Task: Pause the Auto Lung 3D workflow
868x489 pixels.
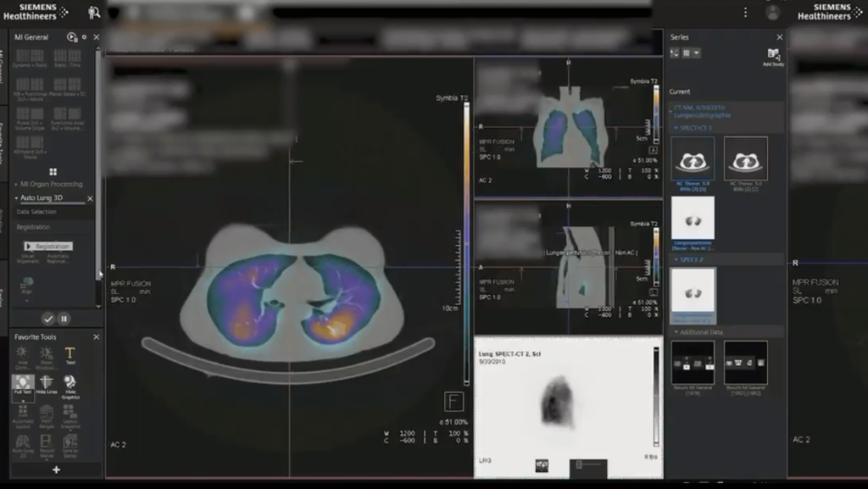Action: coord(63,316)
